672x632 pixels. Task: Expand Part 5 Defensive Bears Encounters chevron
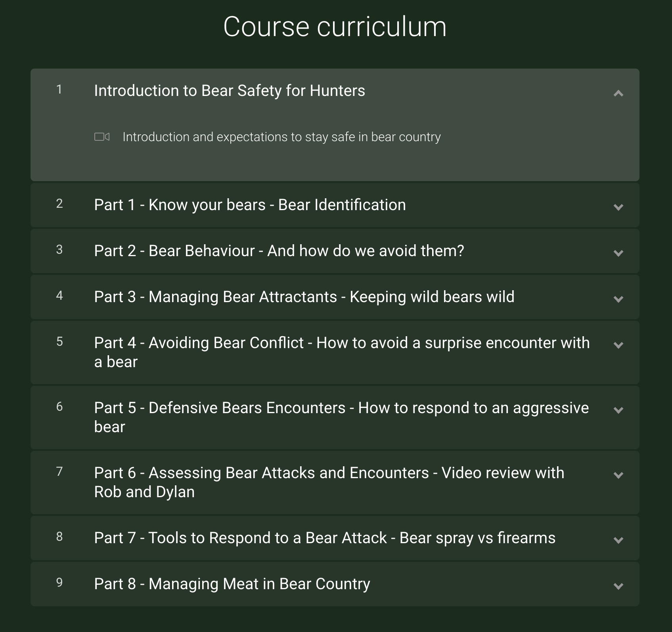click(618, 410)
